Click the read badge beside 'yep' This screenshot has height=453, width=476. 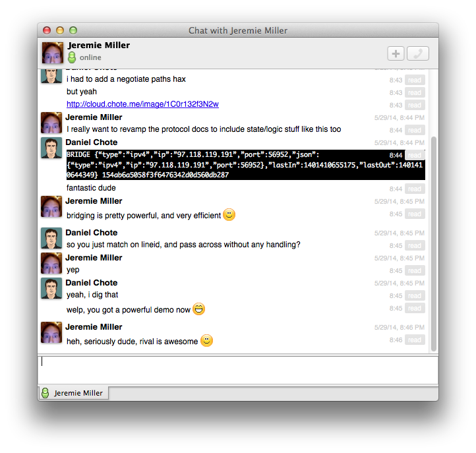(x=415, y=270)
